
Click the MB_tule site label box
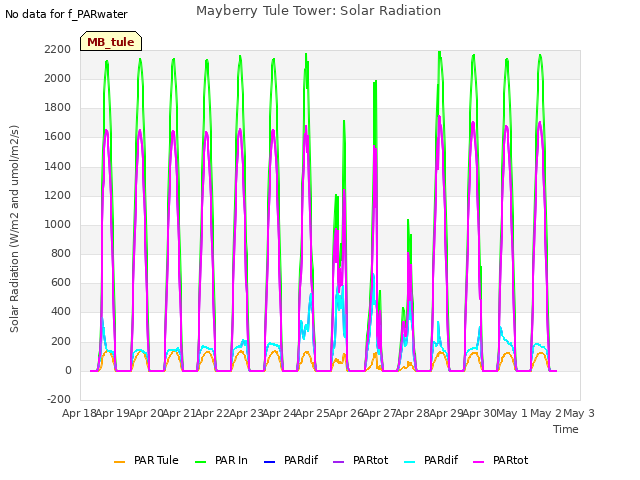coord(111,41)
